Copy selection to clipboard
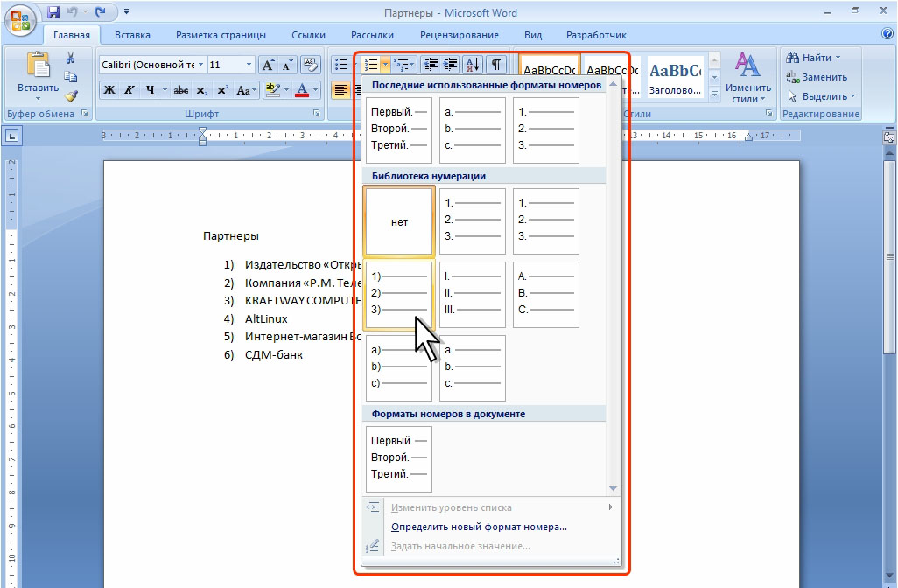This screenshot has height=588, width=898. [x=70, y=77]
